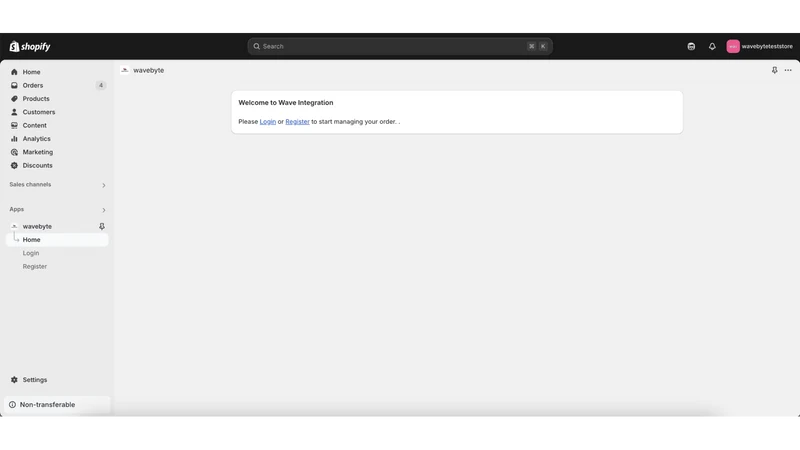
Task: Click the Apps heading
Action: coord(16,209)
